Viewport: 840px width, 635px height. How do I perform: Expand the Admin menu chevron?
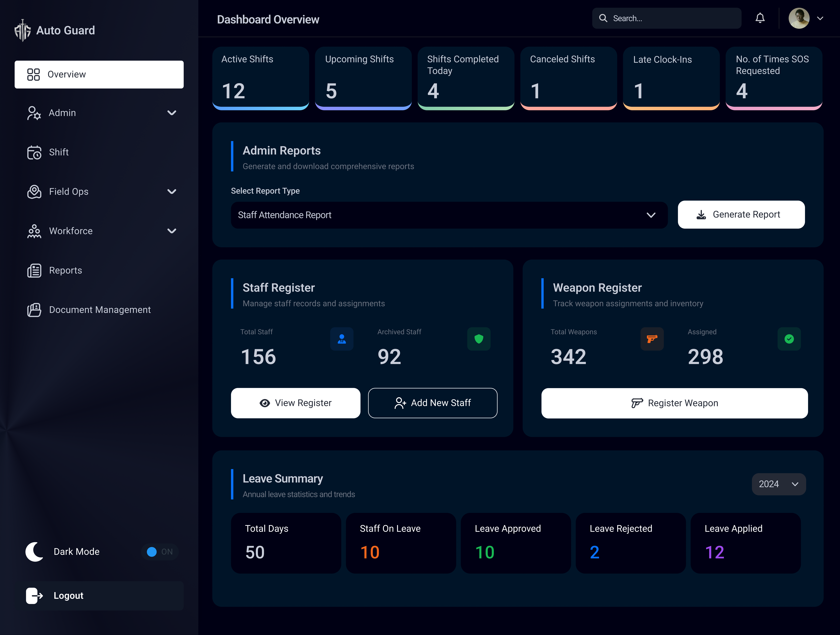click(172, 113)
